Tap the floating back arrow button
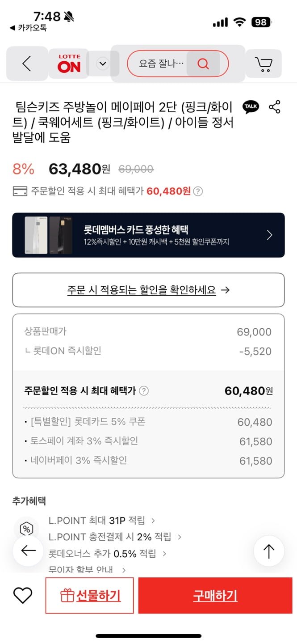Screen dimensions: 297x644 28,551
